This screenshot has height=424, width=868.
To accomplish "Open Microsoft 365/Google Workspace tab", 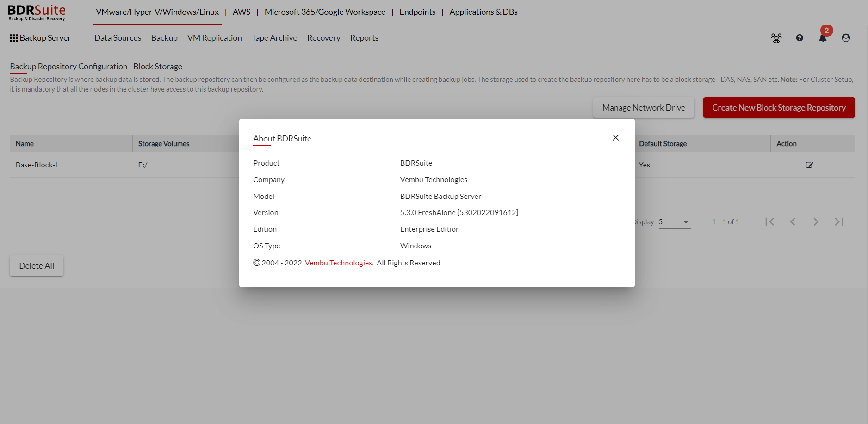I will coord(325,12).
